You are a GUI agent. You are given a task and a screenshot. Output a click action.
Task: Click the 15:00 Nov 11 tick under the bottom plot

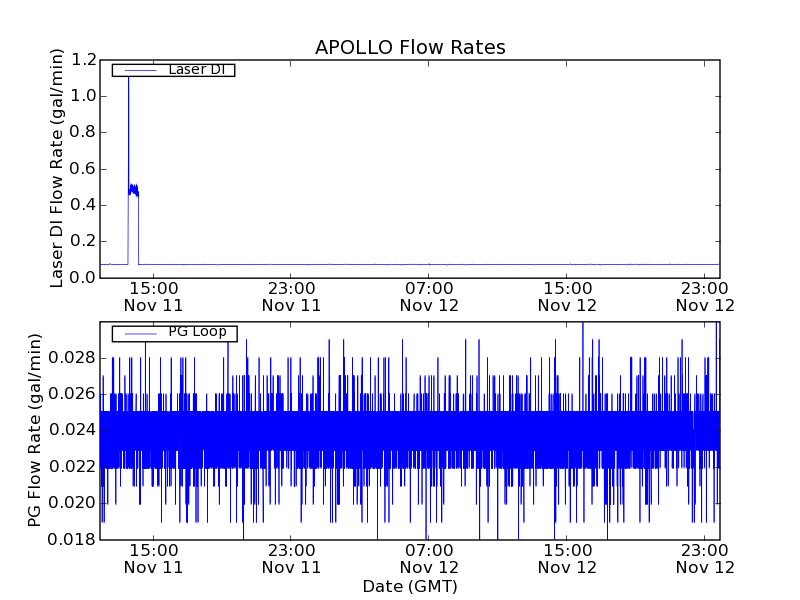coord(153,558)
